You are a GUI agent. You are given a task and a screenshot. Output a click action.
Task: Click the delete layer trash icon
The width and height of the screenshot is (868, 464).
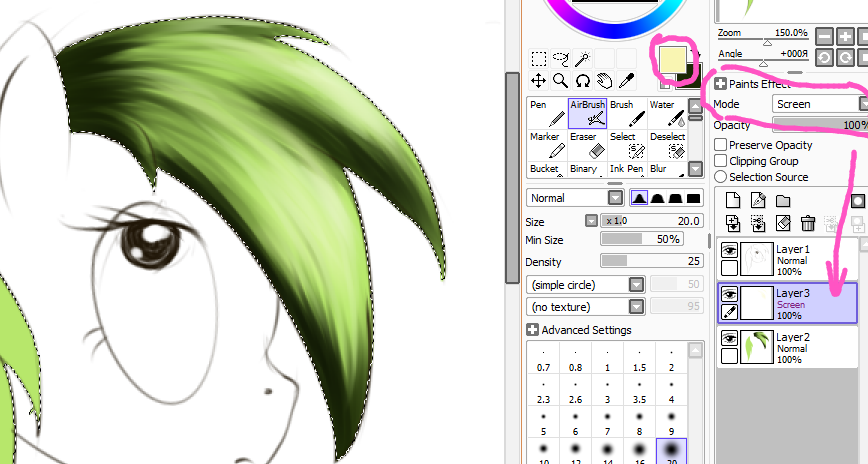point(808,223)
